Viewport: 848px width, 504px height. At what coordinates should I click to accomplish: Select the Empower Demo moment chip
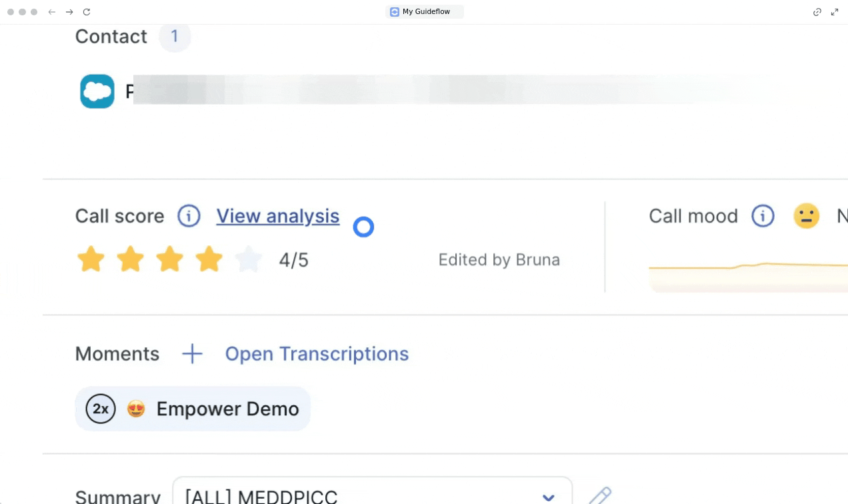click(x=193, y=409)
